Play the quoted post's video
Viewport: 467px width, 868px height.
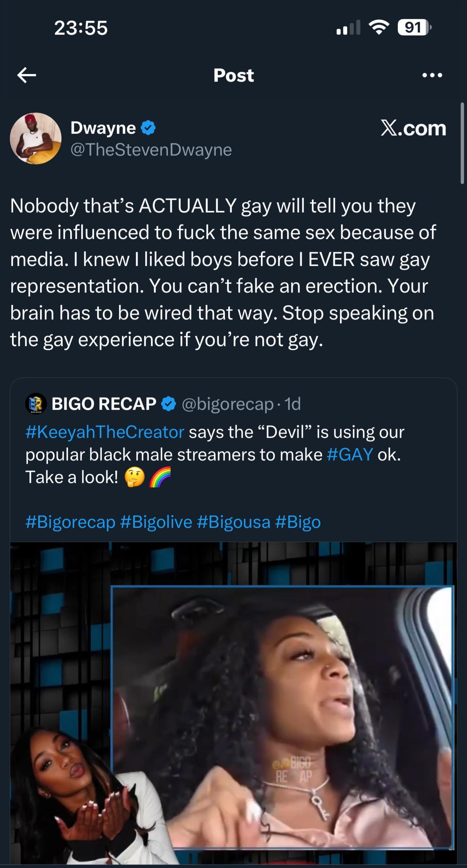coord(233,702)
